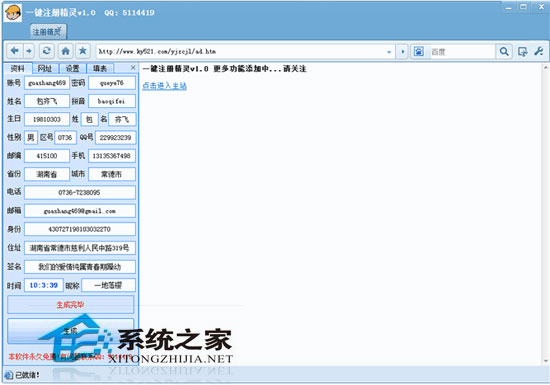Click the status bar page icon
This screenshot has height=385, width=550.
(8, 375)
